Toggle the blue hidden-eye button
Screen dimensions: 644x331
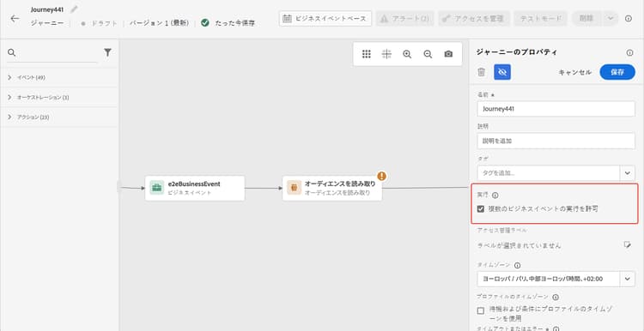pyautogui.click(x=502, y=72)
